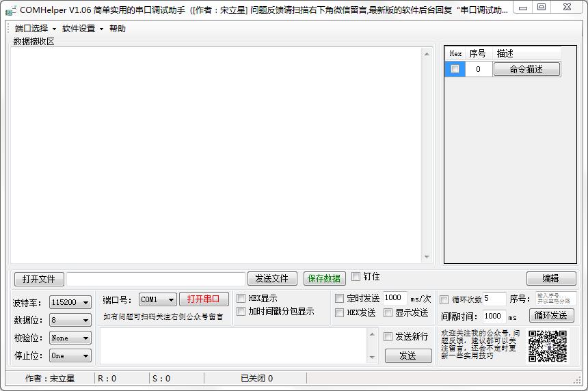Click the 序号 column header in command table
The width and height of the screenshot is (588, 391).
pos(477,53)
